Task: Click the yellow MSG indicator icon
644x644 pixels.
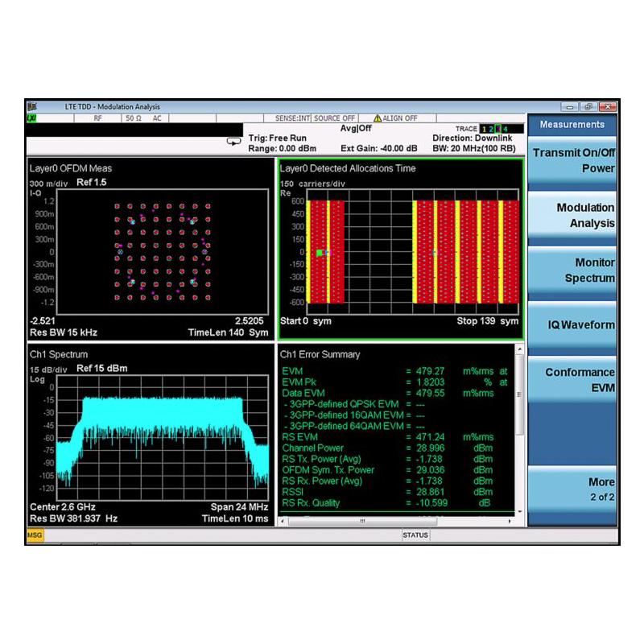Action: pos(35,535)
